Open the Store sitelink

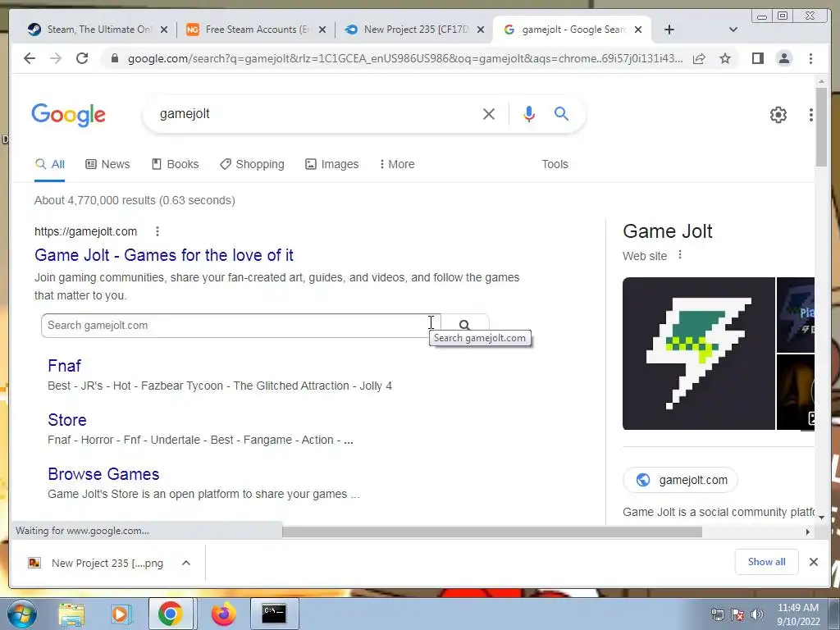coord(67,419)
